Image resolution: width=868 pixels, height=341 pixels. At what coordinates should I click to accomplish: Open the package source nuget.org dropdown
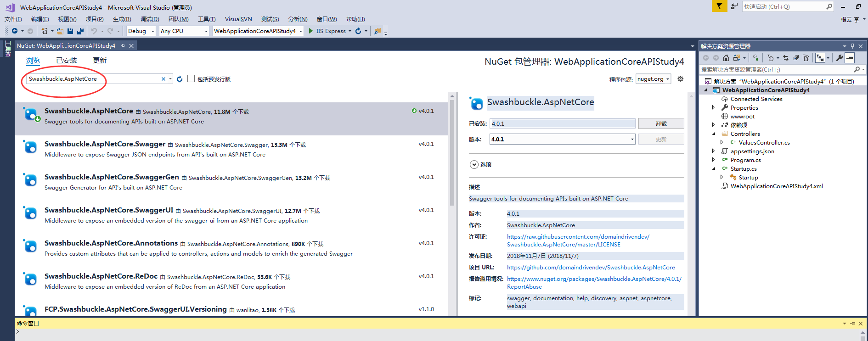(654, 79)
